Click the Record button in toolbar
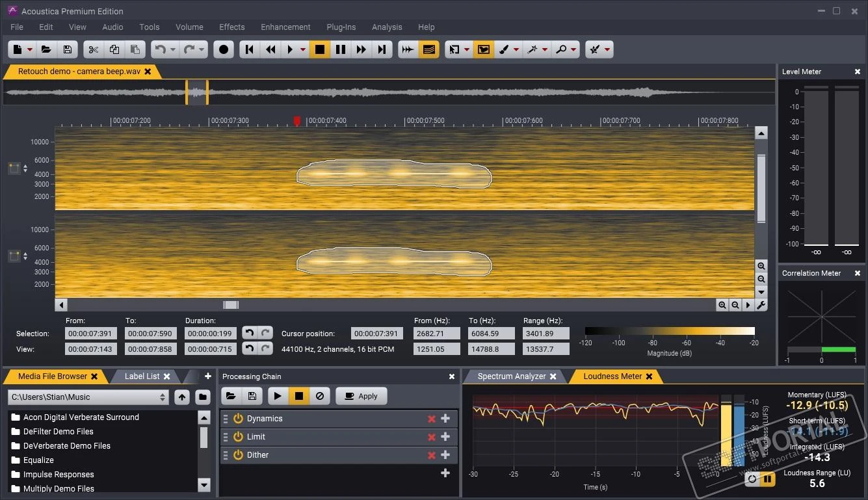 click(224, 49)
